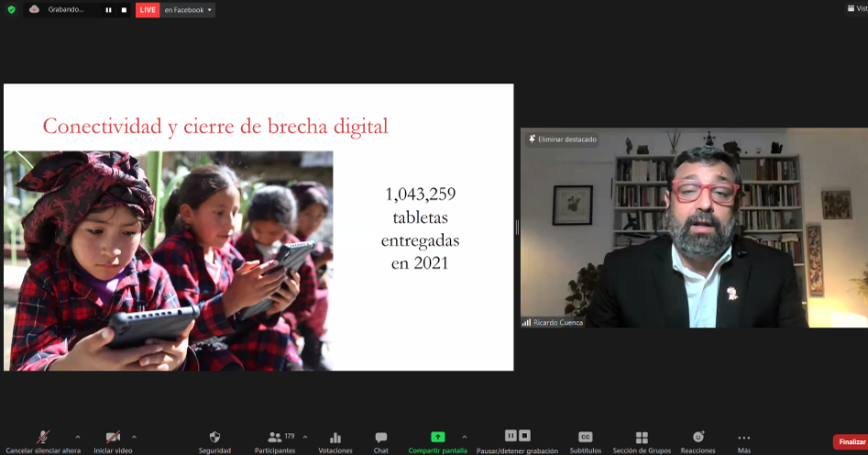Open the Chat panel
The image size is (868, 455).
380,438
